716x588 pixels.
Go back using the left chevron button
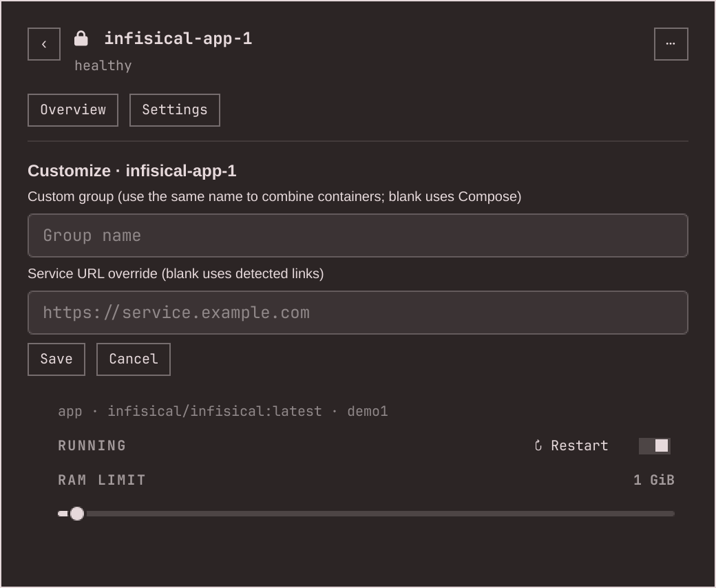[x=44, y=44]
